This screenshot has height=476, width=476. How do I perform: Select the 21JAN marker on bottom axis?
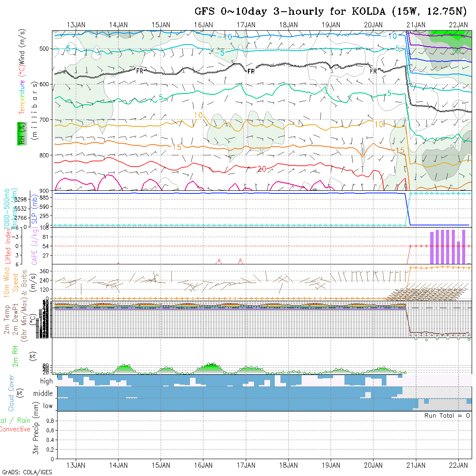(x=416, y=465)
